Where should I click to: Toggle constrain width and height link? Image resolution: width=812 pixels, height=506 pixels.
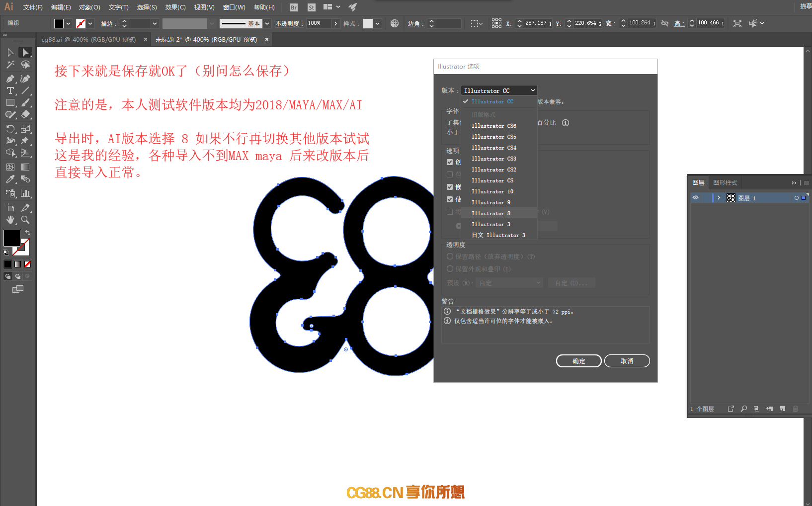665,23
